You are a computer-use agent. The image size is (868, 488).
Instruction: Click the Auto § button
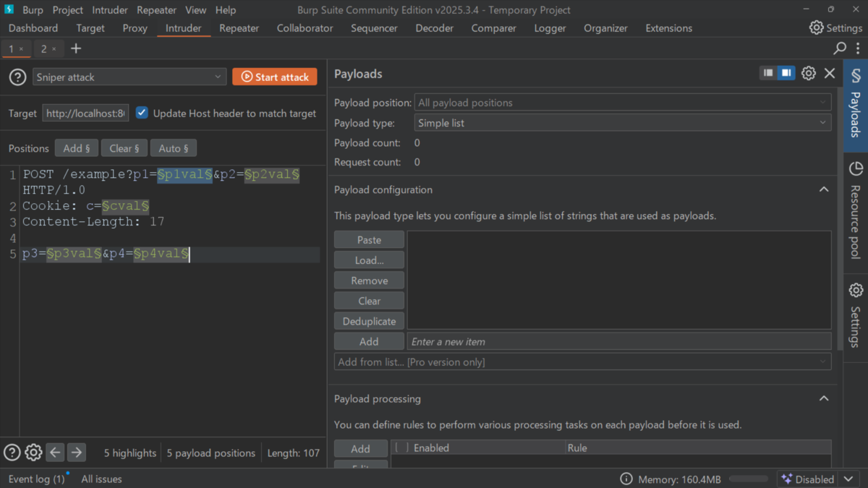click(x=173, y=148)
